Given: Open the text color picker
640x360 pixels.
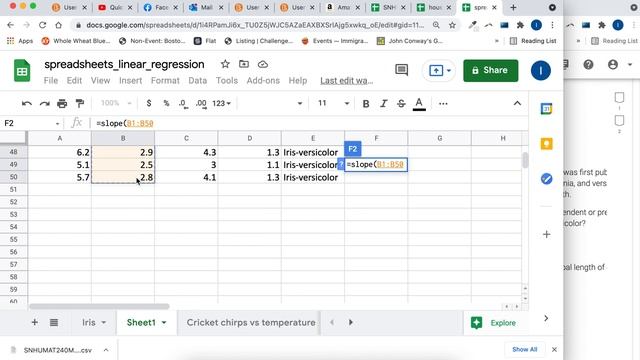Looking at the screenshot, I should pos(419,104).
